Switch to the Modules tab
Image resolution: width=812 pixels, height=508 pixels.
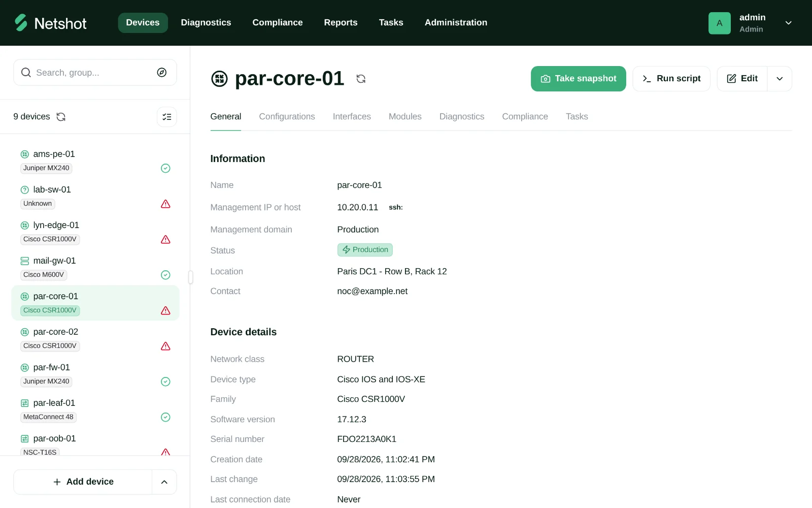[405, 117]
